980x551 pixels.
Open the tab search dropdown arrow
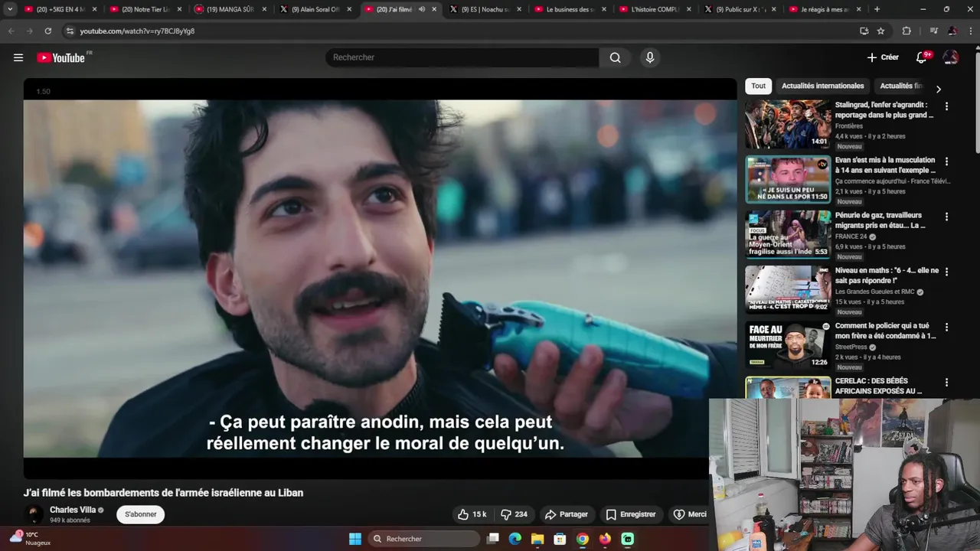10,9
